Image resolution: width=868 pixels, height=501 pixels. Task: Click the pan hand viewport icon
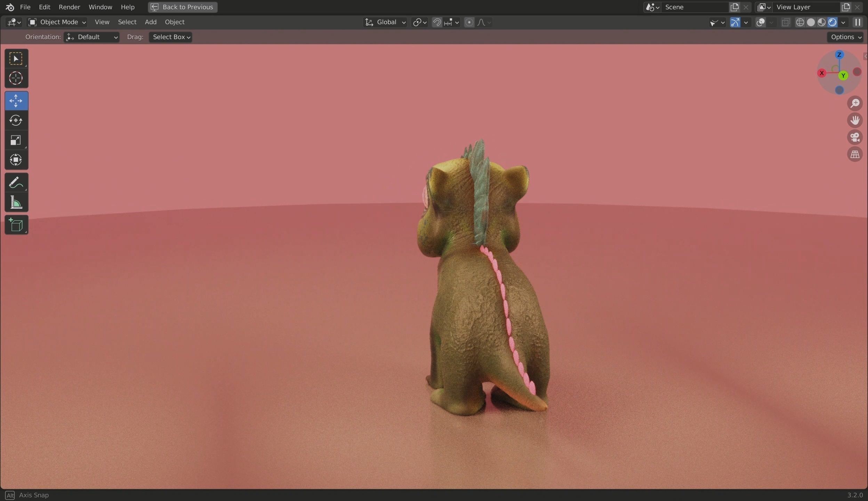click(x=855, y=120)
